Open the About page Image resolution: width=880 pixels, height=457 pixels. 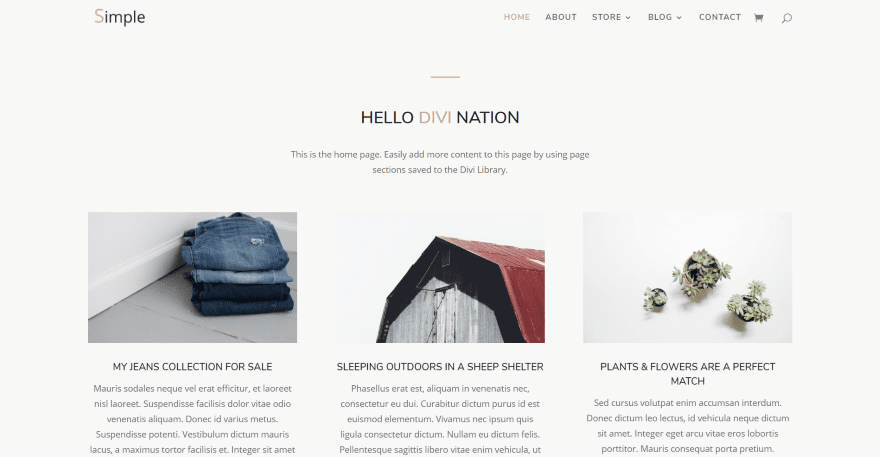561,17
